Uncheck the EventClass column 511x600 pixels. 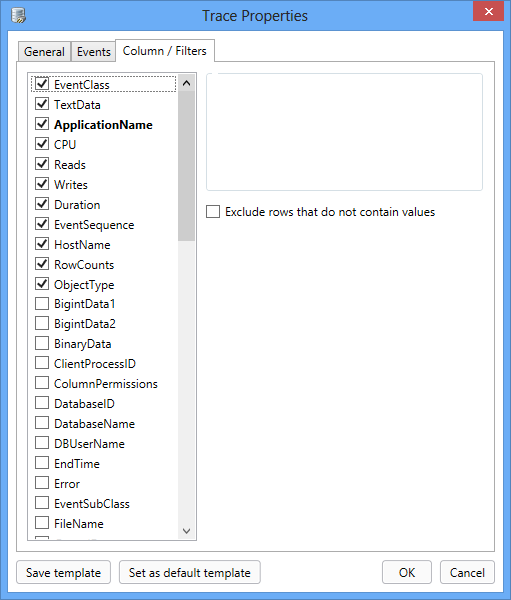coord(42,84)
